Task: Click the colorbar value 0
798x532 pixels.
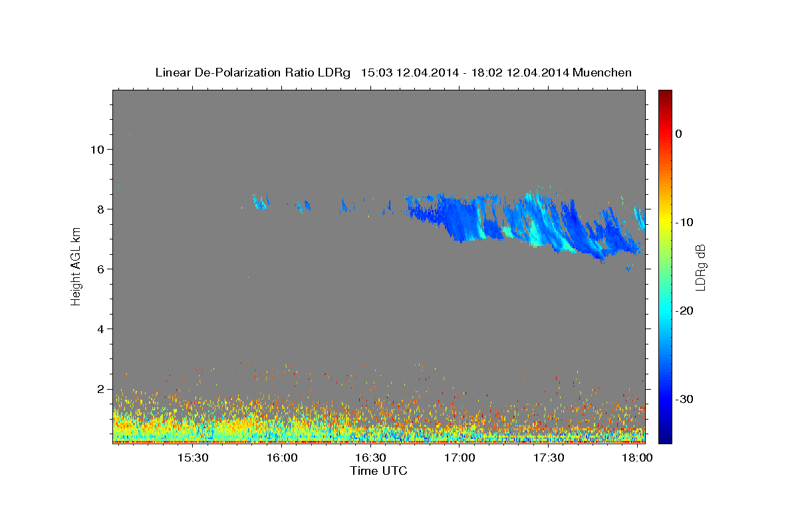Action: [678, 134]
